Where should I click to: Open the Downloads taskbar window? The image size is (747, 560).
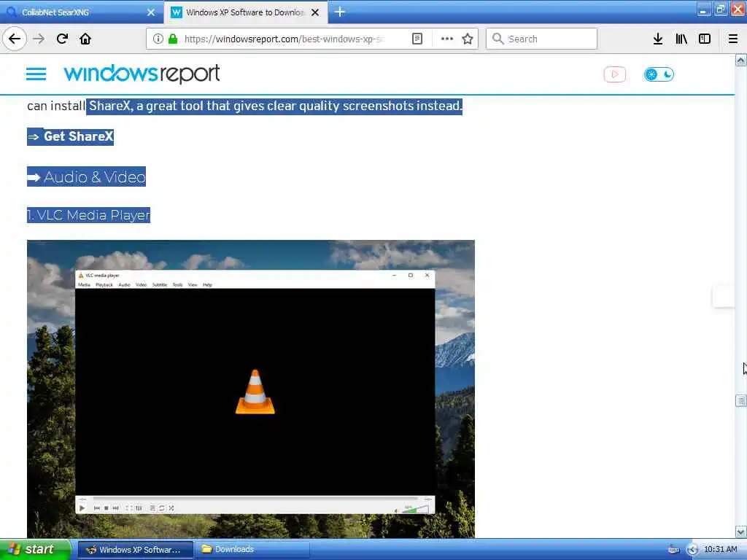pos(252,550)
